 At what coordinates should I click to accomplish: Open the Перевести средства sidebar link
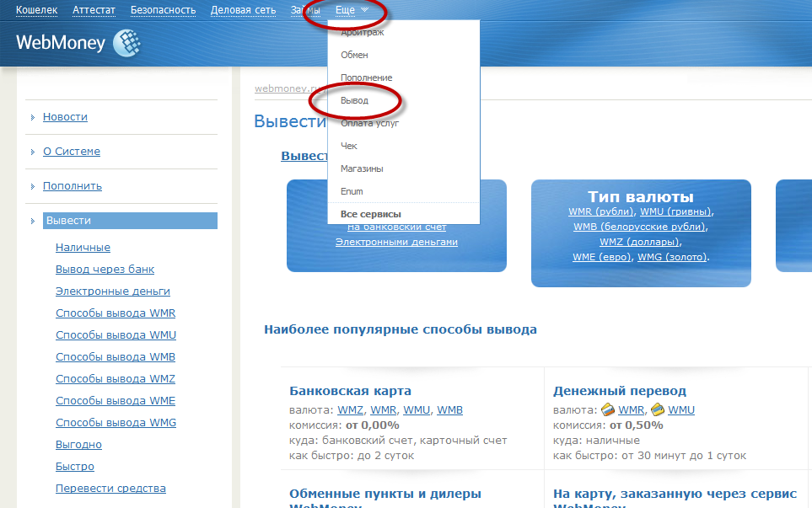110,489
